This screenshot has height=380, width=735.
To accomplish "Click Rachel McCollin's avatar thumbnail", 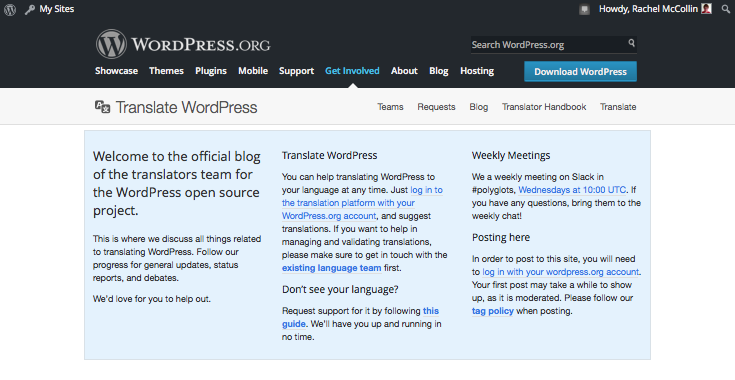I will pos(706,9).
